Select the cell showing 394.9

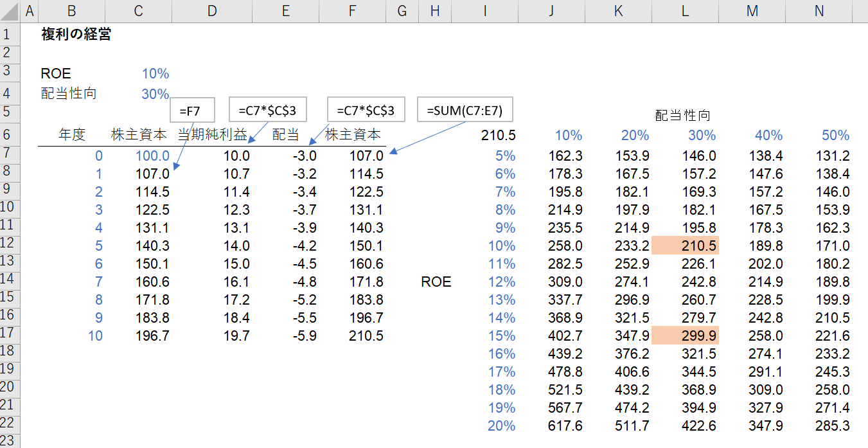pyautogui.click(x=699, y=407)
